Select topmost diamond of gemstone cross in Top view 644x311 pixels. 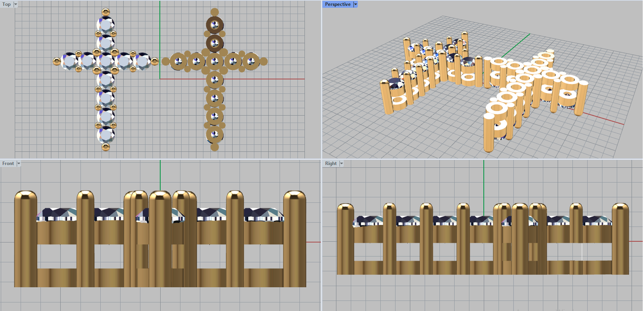click(106, 25)
